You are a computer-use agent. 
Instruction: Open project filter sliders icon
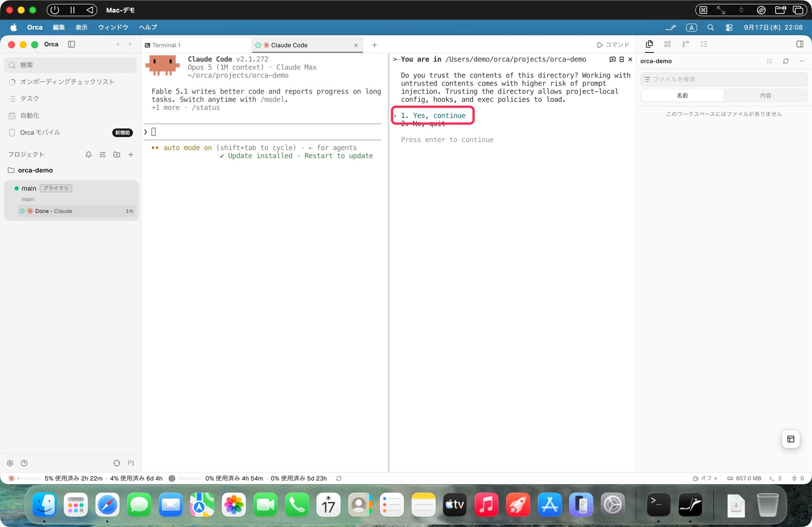[x=103, y=155]
